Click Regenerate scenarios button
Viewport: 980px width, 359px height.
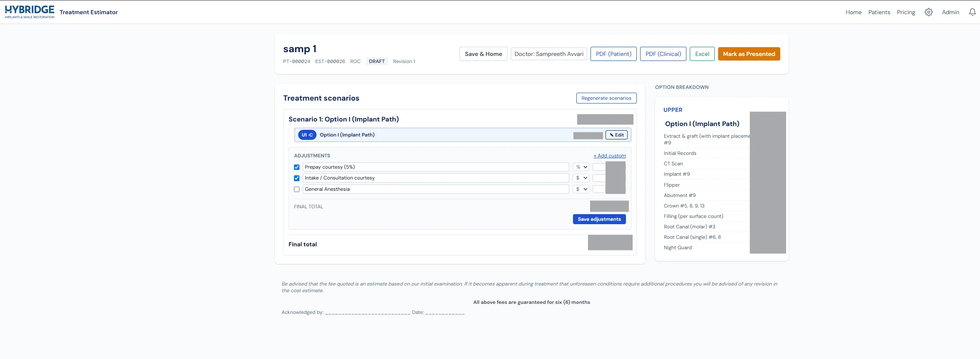coord(606,98)
